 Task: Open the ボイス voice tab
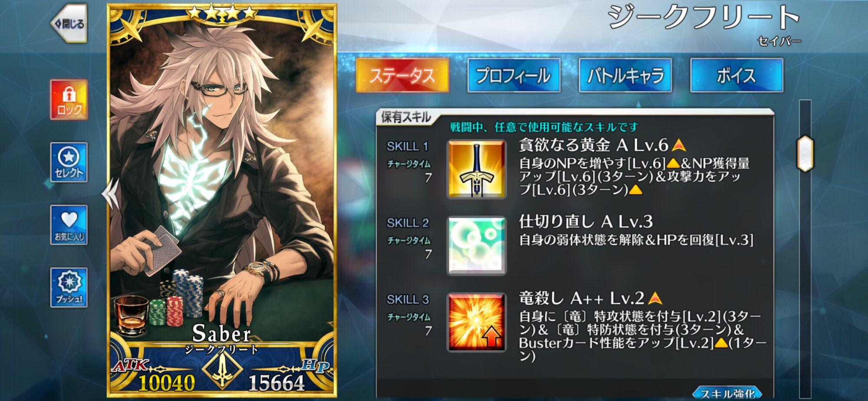(737, 76)
